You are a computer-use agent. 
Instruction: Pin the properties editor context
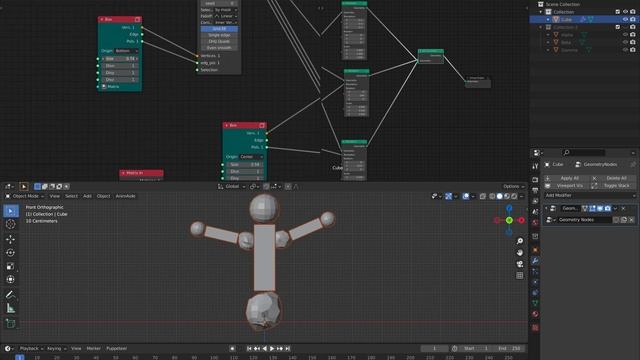coord(633,164)
